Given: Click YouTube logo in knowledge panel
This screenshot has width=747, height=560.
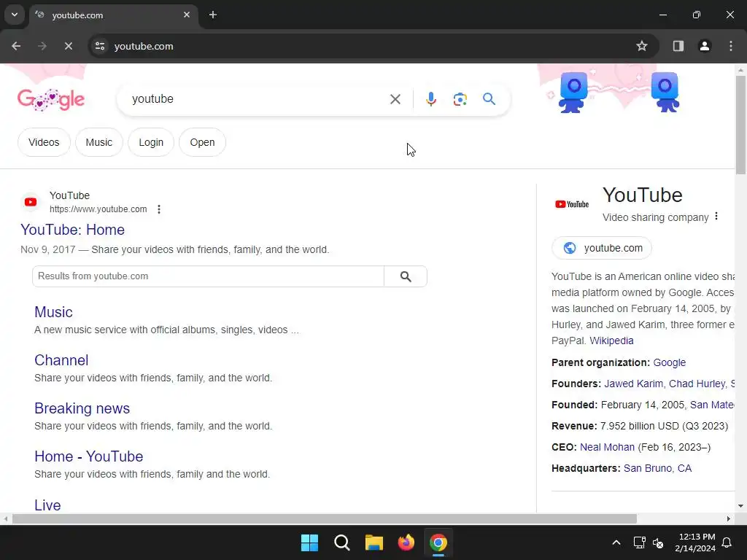Looking at the screenshot, I should point(572,204).
